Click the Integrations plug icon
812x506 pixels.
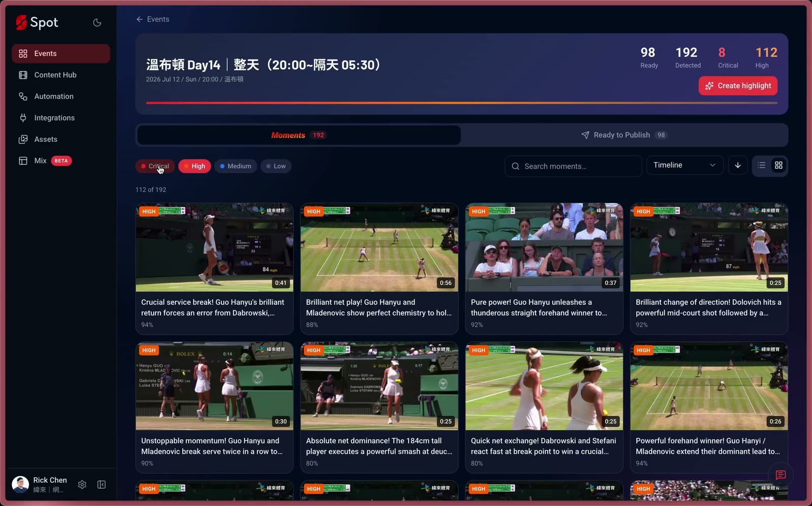pyautogui.click(x=23, y=118)
